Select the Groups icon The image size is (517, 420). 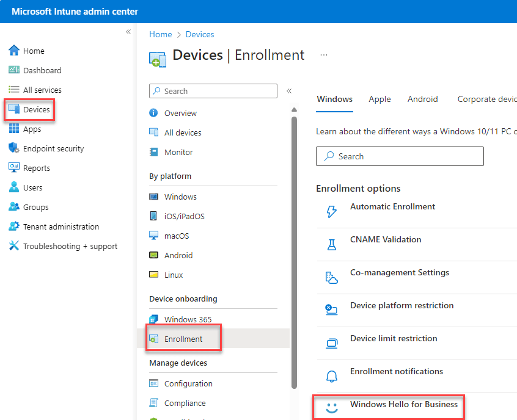click(x=13, y=207)
